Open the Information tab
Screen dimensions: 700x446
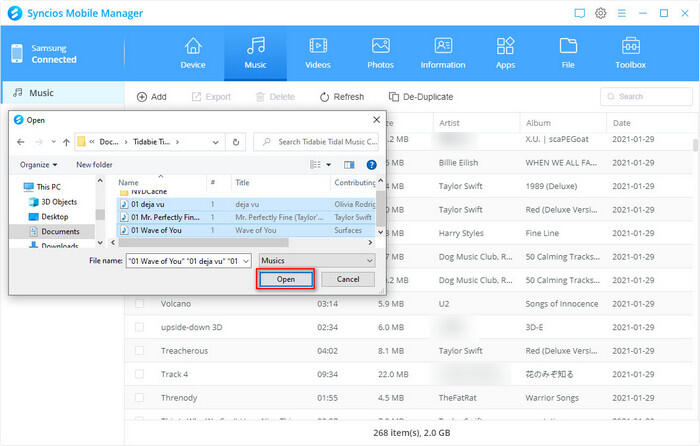pos(443,54)
